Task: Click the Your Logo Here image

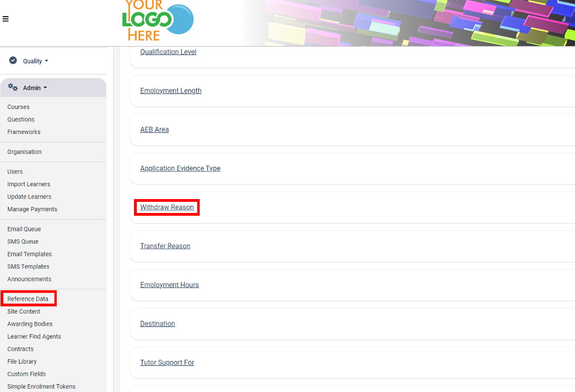Action: tap(158, 21)
